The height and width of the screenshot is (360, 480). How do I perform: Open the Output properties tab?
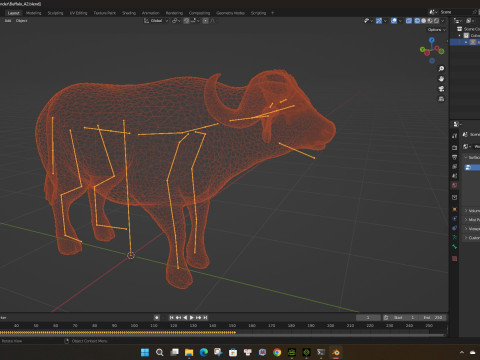(454, 157)
